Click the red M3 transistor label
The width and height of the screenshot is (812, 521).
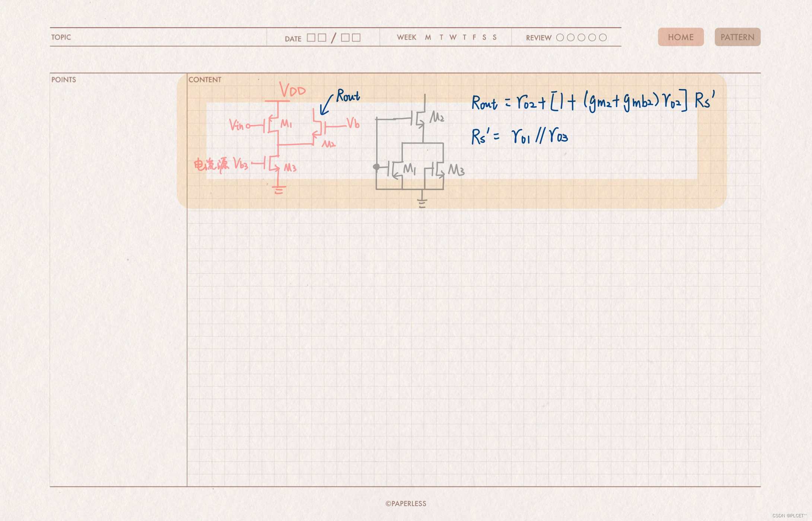click(290, 168)
